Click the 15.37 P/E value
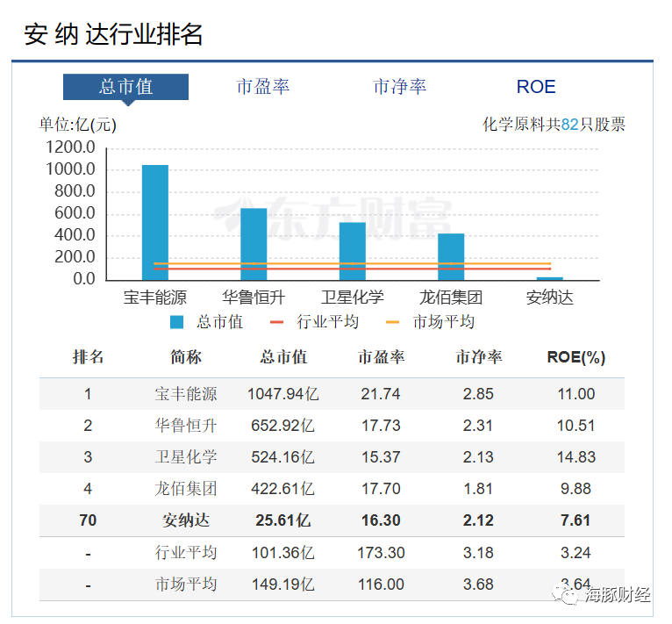This screenshot has width=672, height=624. 381,457
